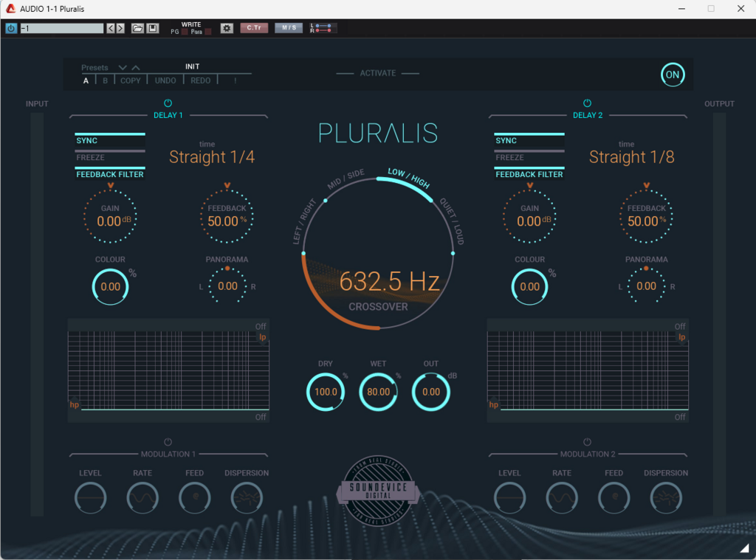This screenshot has width=756, height=560.
Task: Open the load preset folder icon
Action: tap(137, 29)
